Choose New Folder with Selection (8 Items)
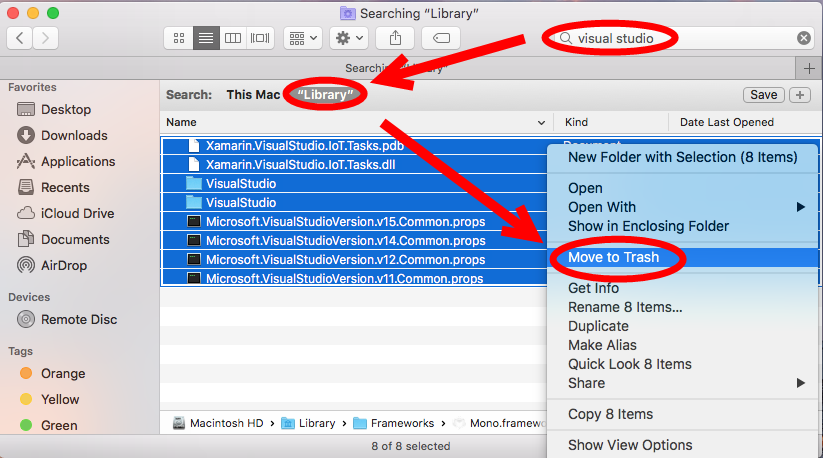This screenshot has height=458, width=823. pyautogui.click(x=682, y=157)
